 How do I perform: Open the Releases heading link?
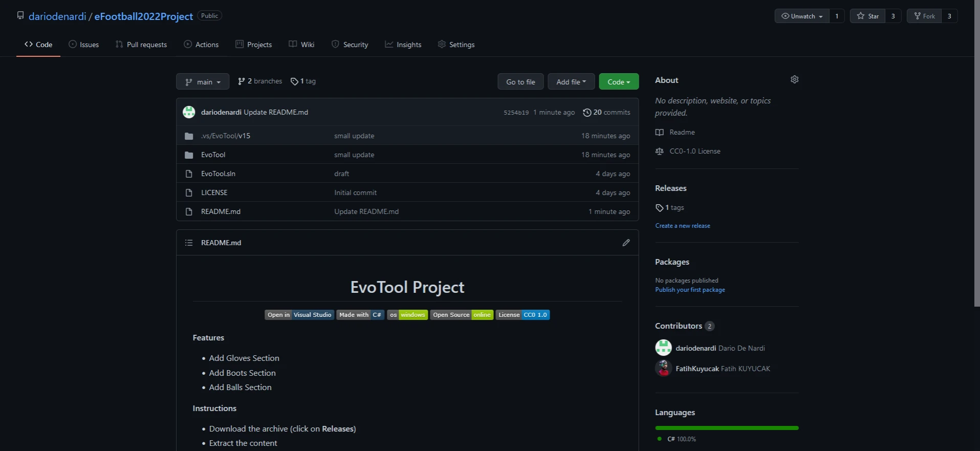click(x=670, y=188)
